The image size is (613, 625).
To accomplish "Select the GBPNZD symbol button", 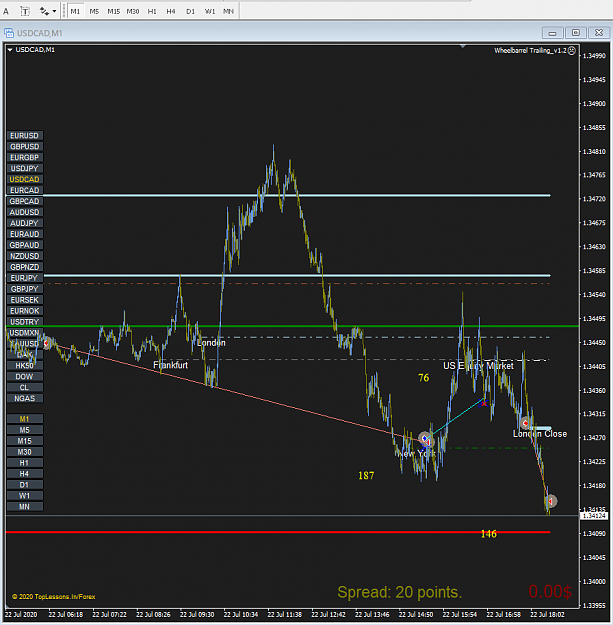I will (x=25, y=267).
